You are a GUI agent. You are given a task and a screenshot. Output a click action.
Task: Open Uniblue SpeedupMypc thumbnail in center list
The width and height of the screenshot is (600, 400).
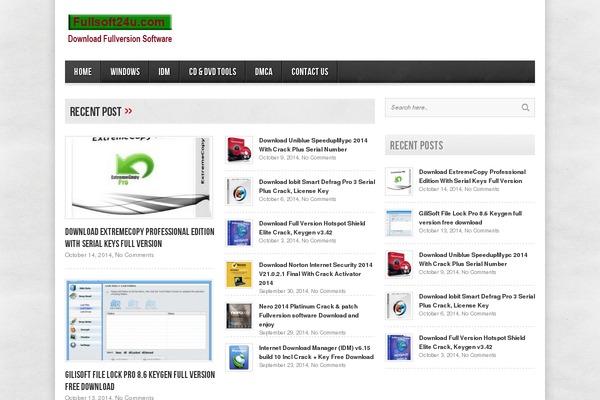[239, 150]
